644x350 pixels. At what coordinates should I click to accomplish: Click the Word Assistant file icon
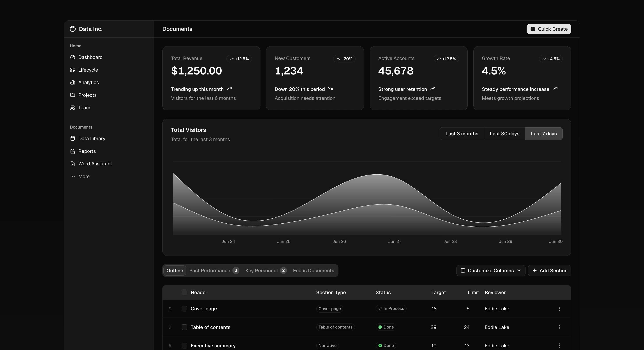point(73,164)
